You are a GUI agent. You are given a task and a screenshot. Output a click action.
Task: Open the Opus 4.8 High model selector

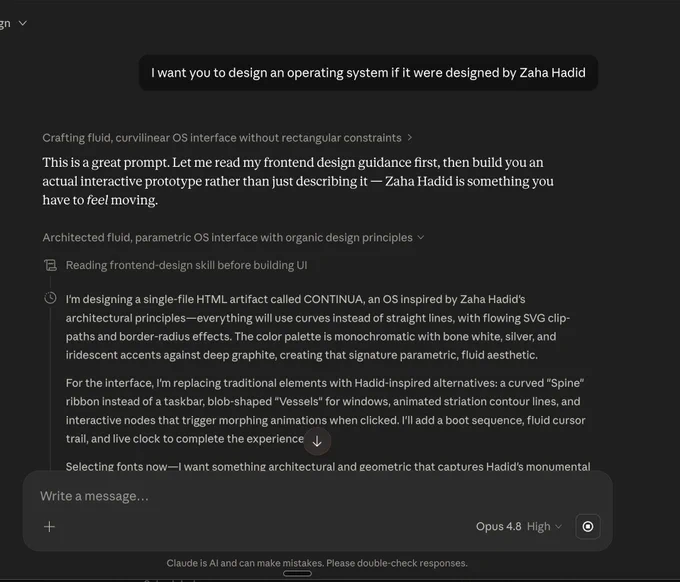click(519, 526)
